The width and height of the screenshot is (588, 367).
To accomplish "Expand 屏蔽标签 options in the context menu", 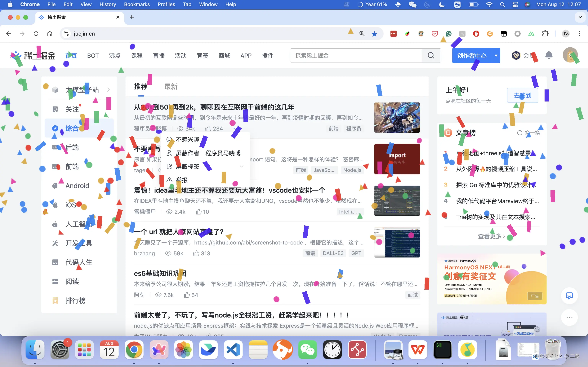I will coord(241,166).
